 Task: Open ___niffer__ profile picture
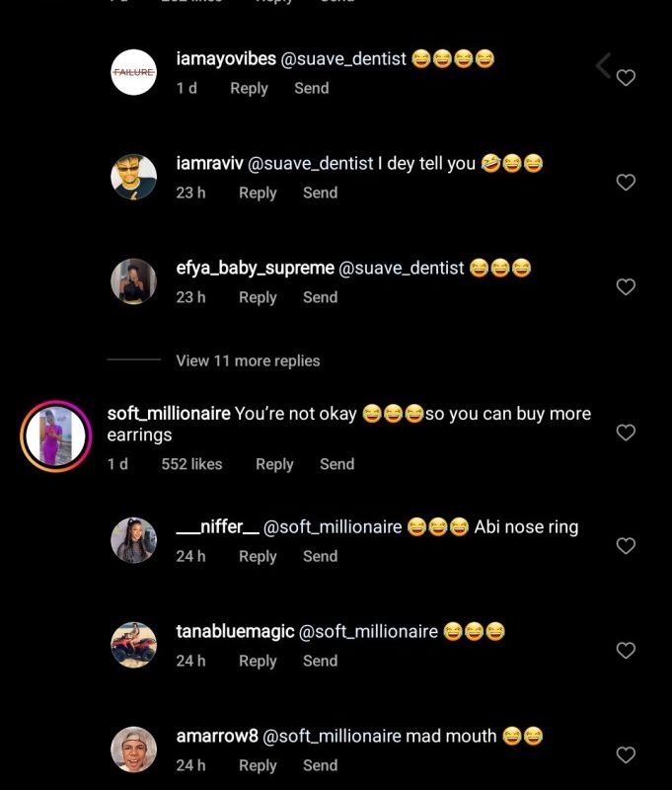coord(133,540)
